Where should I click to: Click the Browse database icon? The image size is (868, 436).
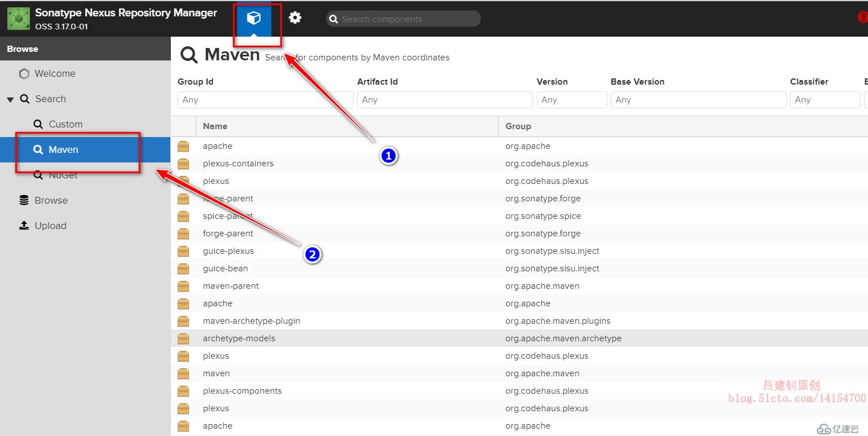24,200
